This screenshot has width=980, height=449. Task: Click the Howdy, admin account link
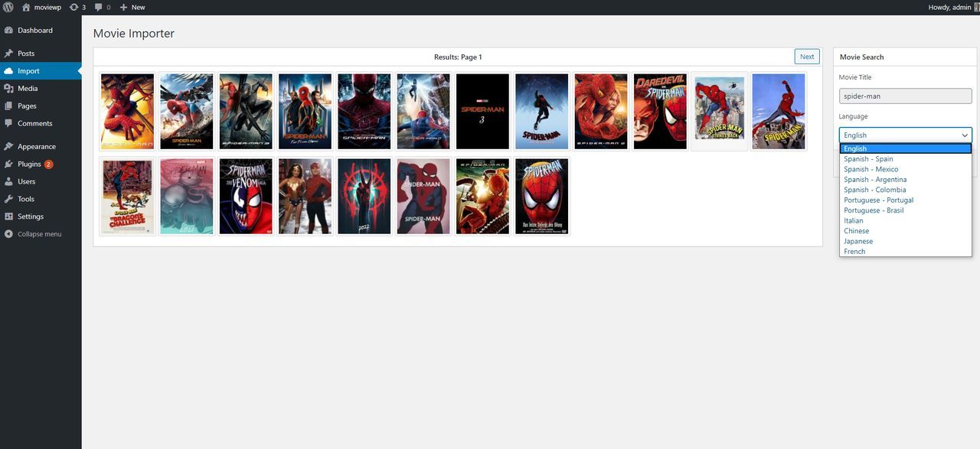coord(949,7)
